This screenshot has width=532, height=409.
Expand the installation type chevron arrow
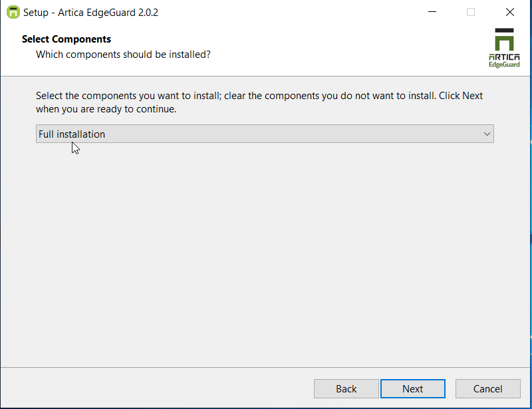(487, 134)
